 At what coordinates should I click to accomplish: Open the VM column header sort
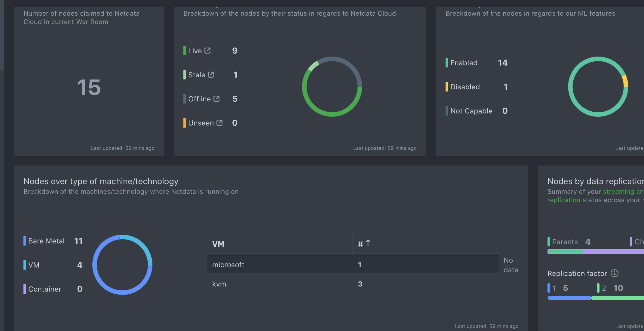coord(219,244)
